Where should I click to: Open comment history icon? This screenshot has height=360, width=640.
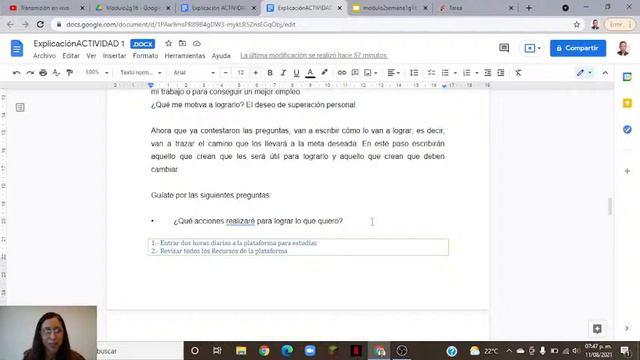(x=504, y=48)
